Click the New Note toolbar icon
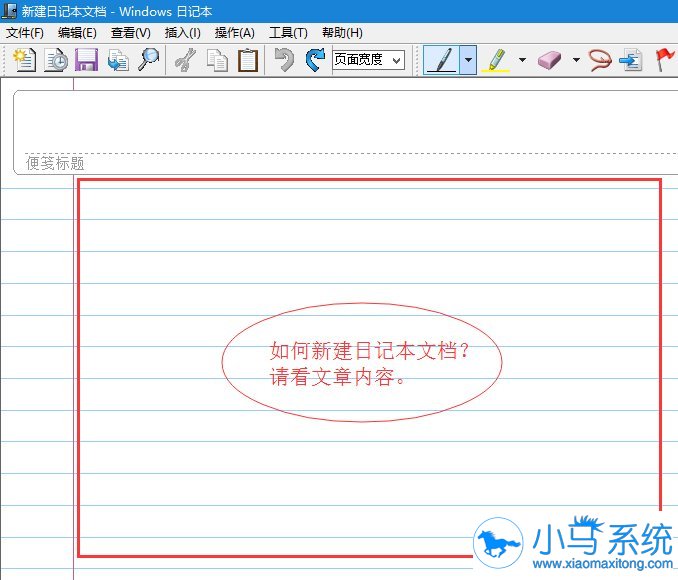This screenshot has width=678, height=580. 24,60
